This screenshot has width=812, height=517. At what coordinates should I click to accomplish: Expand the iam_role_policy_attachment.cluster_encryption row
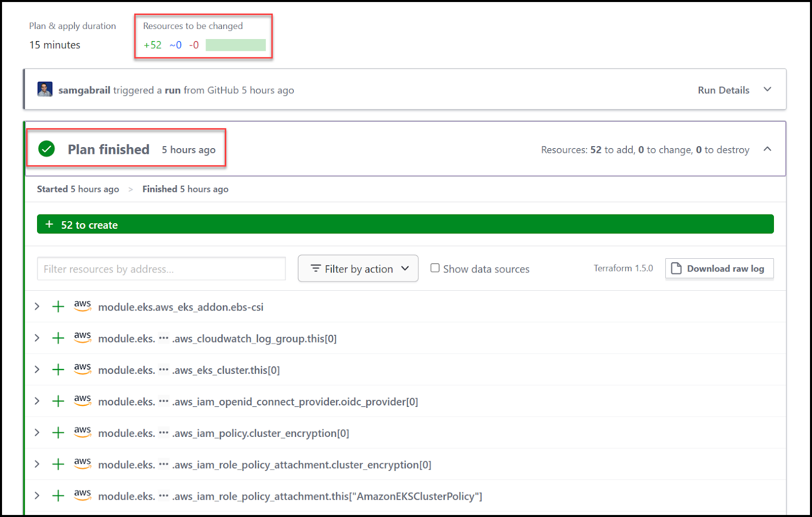pos(37,464)
